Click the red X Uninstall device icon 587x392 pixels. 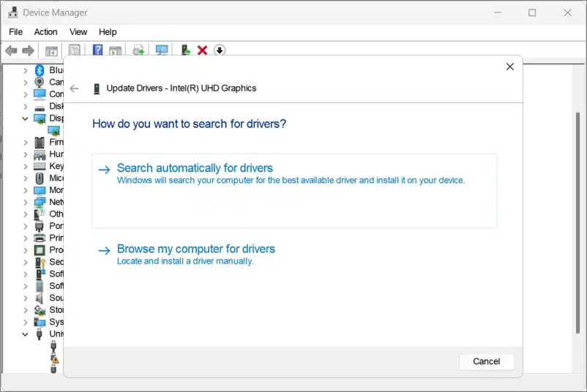pos(202,50)
